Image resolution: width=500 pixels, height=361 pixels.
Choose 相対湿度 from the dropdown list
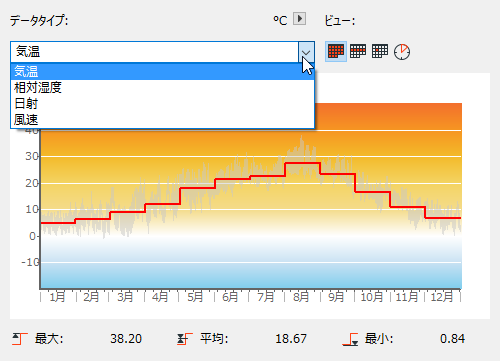click(x=162, y=87)
